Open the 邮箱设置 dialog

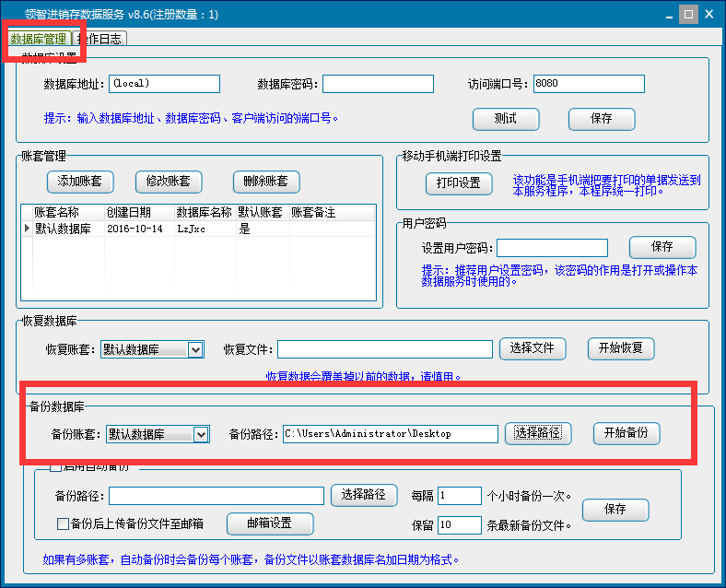pos(269,523)
